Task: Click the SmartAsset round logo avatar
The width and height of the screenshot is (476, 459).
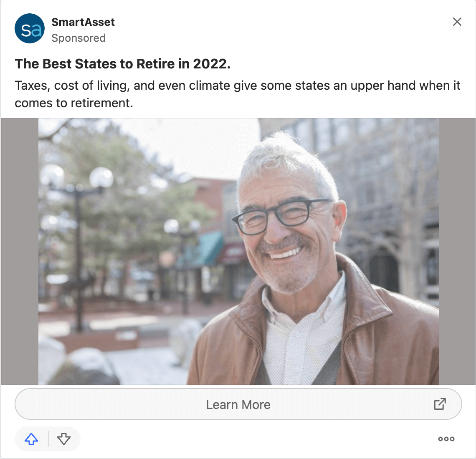Action: tap(30, 28)
